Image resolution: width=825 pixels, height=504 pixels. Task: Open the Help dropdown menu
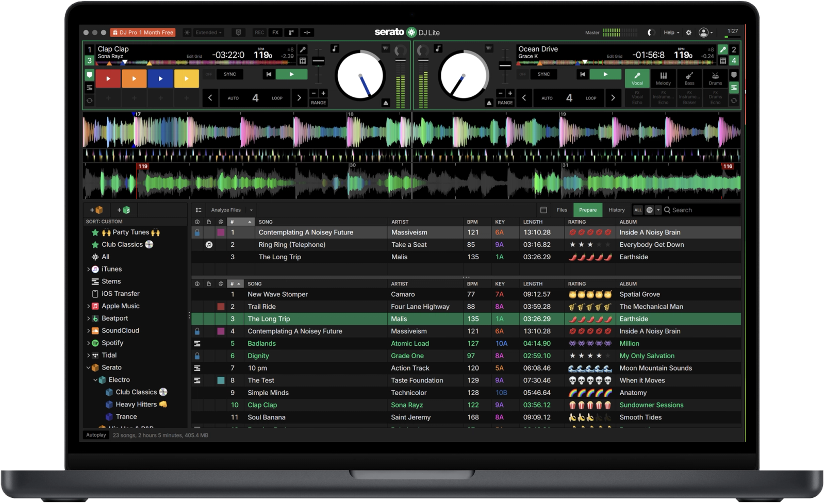pos(671,32)
